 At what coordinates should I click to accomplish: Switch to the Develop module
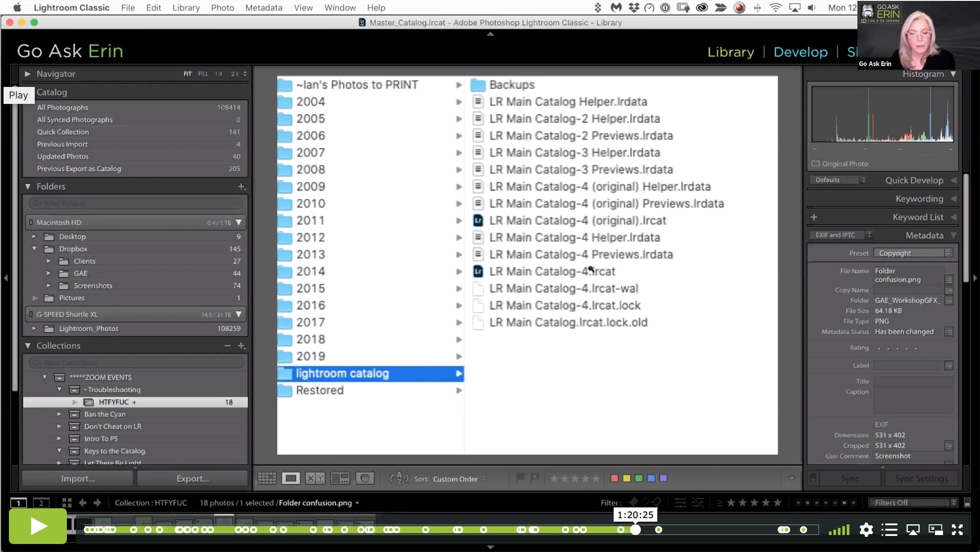pos(800,52)
